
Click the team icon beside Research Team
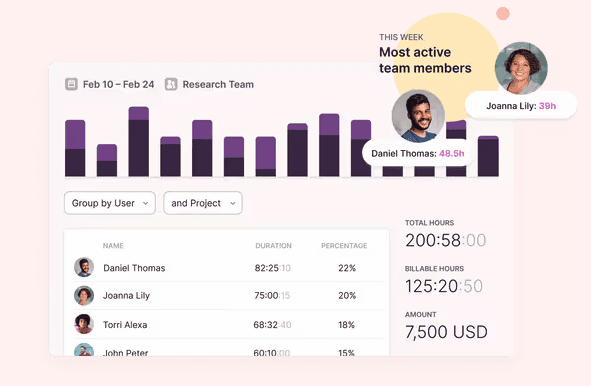171,84
